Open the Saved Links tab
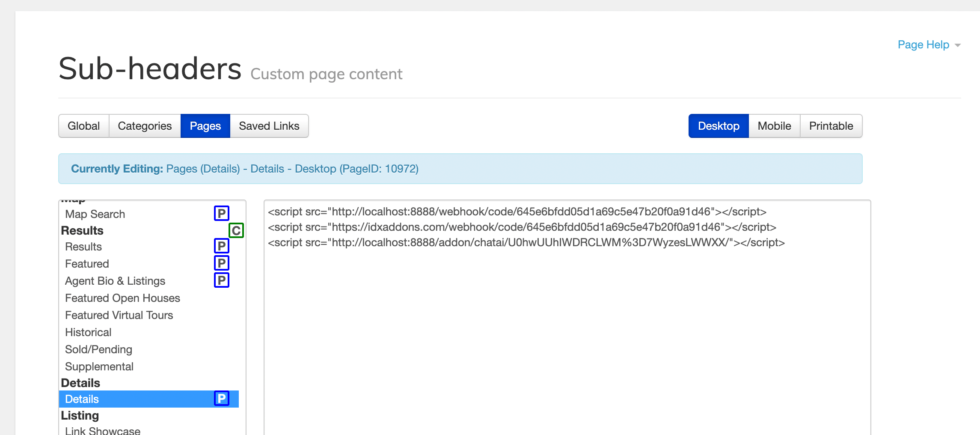Screen dimensions: 980x435 (269, 126)
